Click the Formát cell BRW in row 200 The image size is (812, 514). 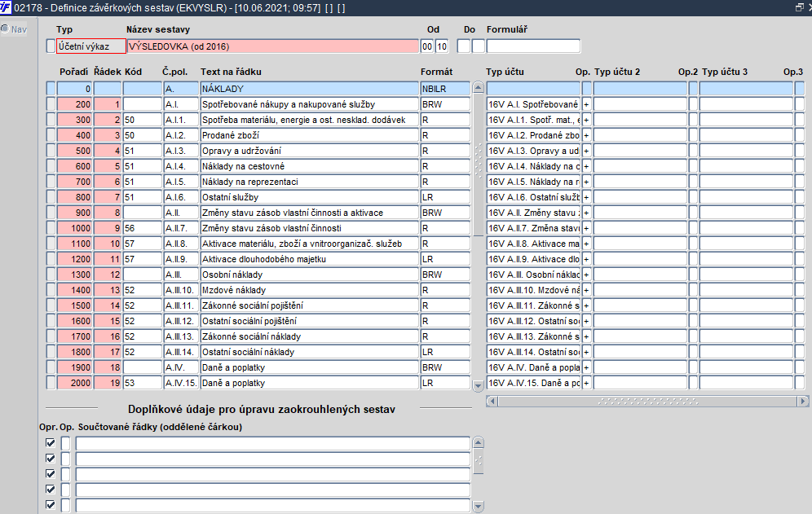pyautogui.click(x=445, y=104)
